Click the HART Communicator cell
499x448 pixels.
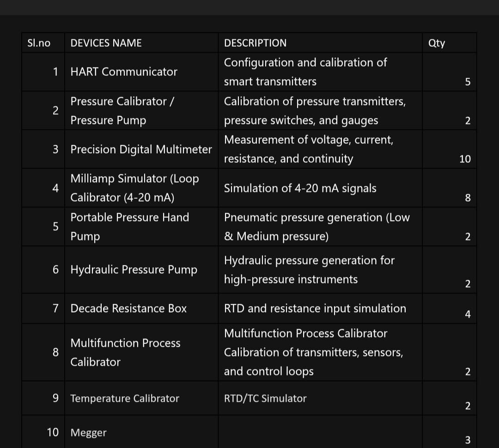[x=142, y=72]
